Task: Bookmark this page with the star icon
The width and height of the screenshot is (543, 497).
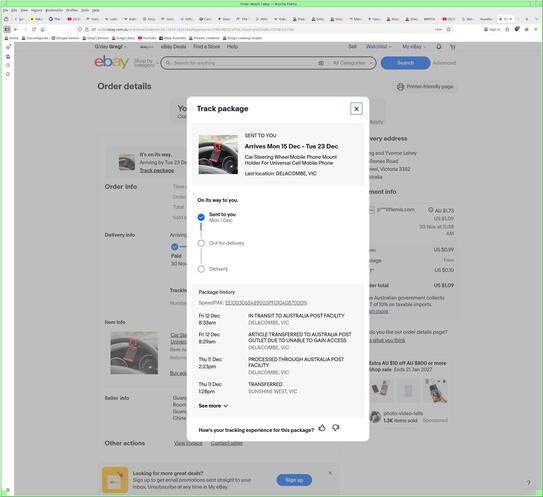Action: click(448, 29)
